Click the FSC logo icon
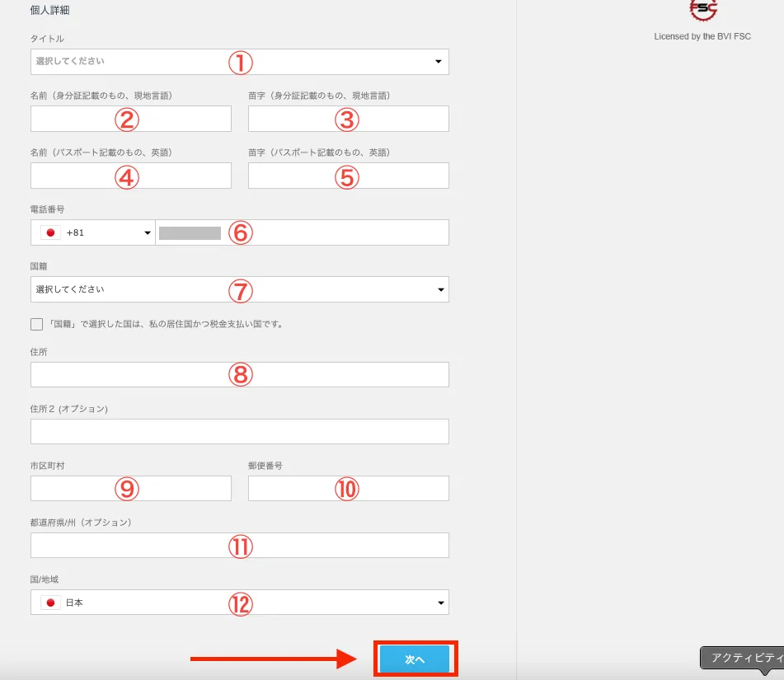Screen dimensions: 784x680 coord(703,10)
